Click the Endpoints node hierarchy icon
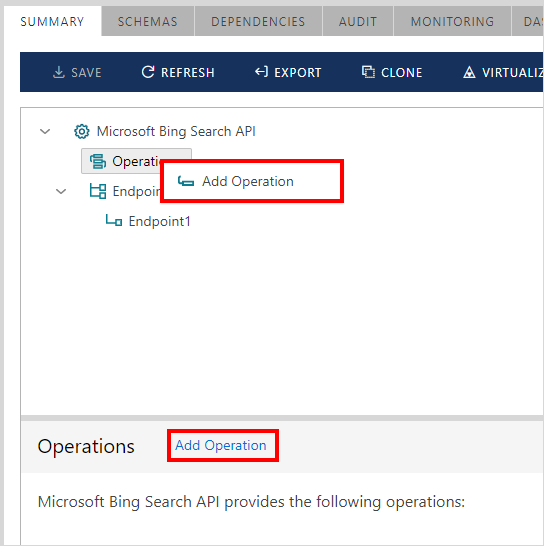The height and width of the screenshot is (546, 544). 98,191
